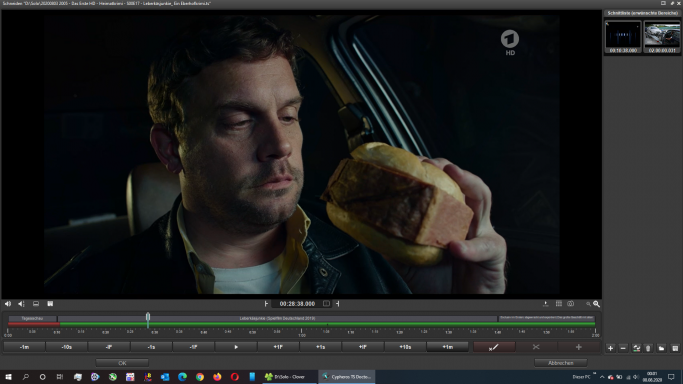The height and width of the screenshot is (384, 683).
Task: Toggle the display aspect monitor icon
Action: (36, 304)
